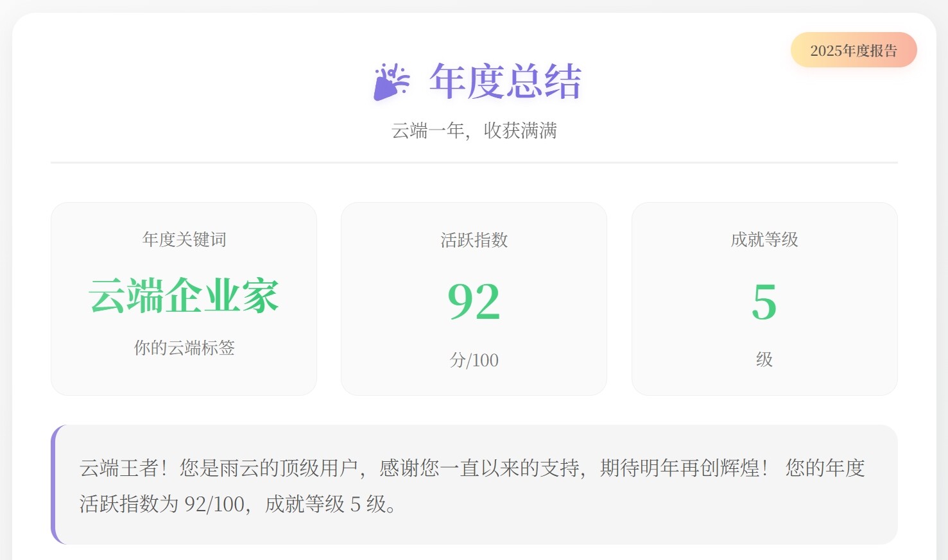Click the green 云端企业家 keyword
948x560 pixels.
(184, 296)
